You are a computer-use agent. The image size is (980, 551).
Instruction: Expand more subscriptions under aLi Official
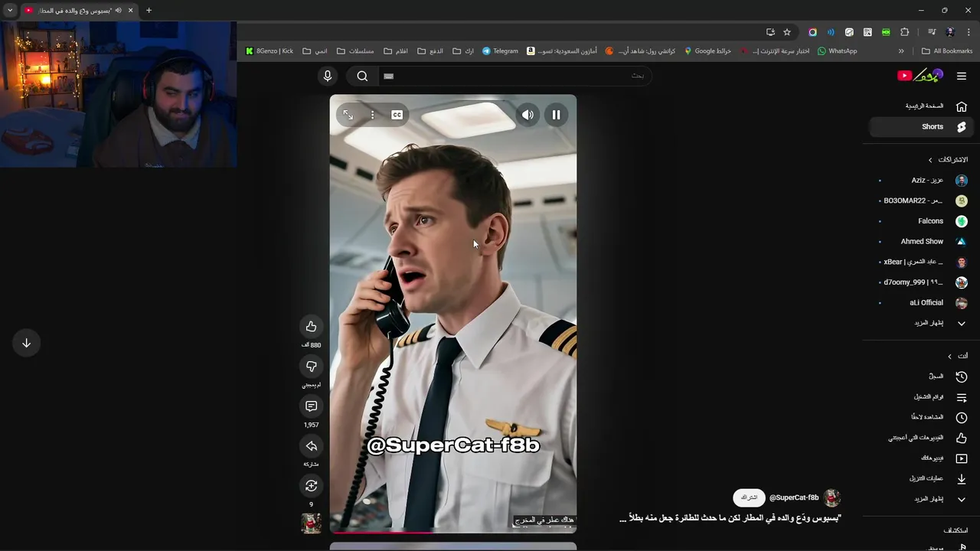921,323
